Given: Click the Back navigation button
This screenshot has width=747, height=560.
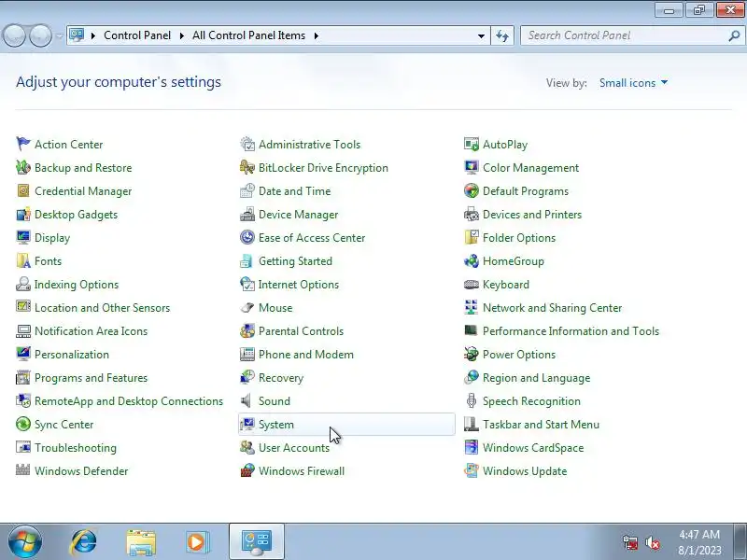Looking at the screenshot, I should coord(14,35).
